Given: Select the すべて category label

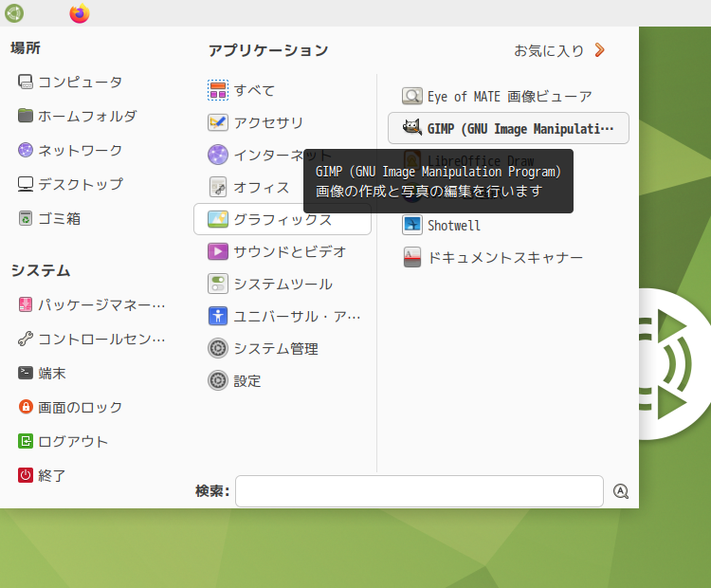Looking at the screenshot, I should [x=254, y=90].
